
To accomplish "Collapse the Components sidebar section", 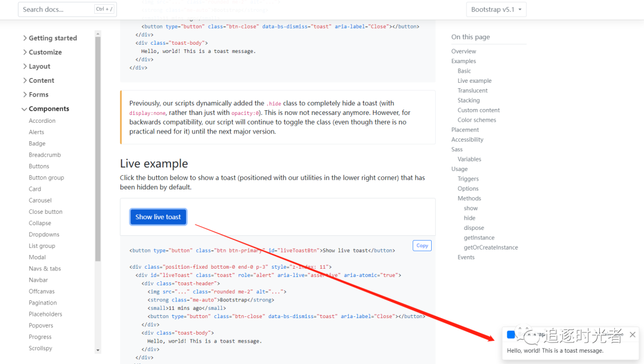I will tap(48, 109).
